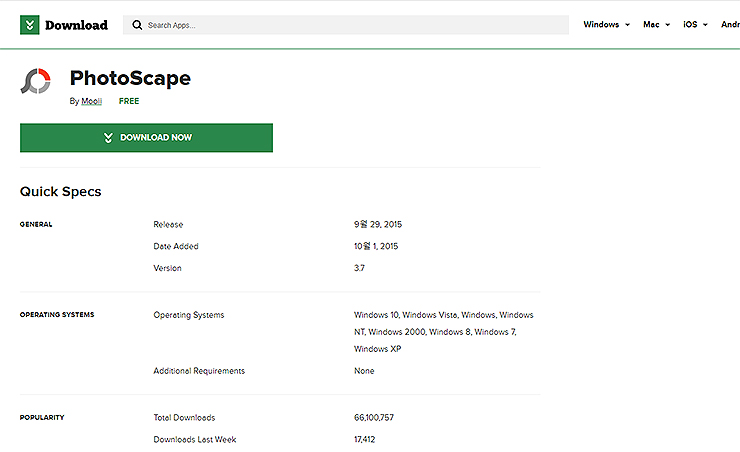Viewport: 740px width, 452px height.
Task: Open the Mooii developer link
Action: 92,101
